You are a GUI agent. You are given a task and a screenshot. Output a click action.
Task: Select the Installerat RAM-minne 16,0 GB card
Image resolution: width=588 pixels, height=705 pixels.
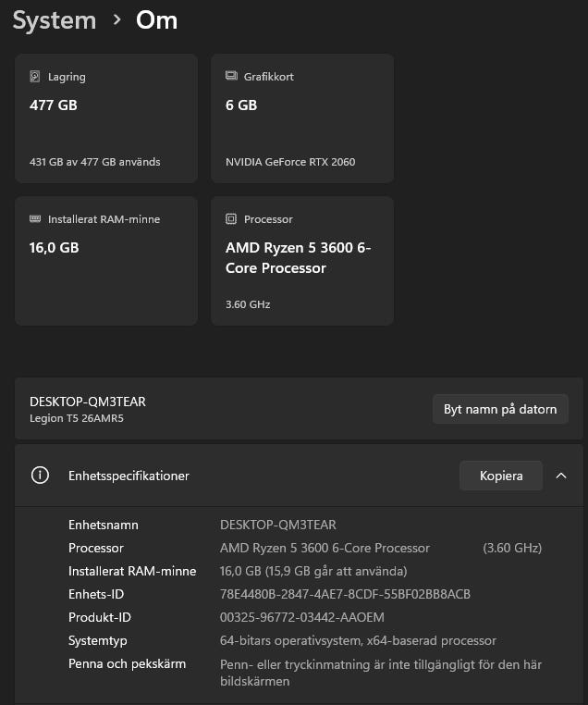click(105, 261)
